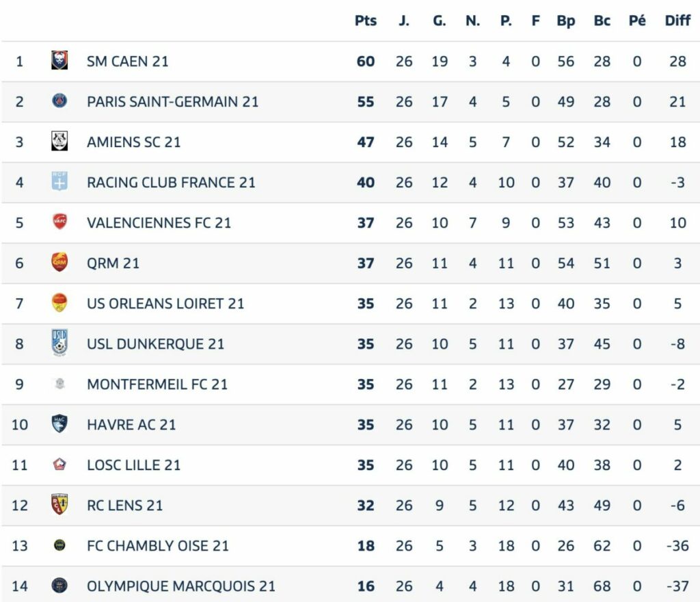The height and width of the screenshot is (602, 700).
Task: Open the SM CAEN 21 team name
Action: (128, 61)
